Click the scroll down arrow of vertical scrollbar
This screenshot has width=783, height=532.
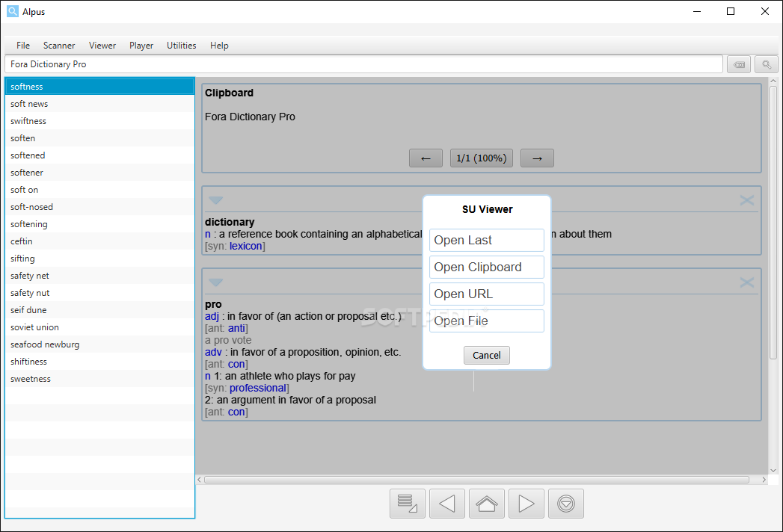coord(773,470)
